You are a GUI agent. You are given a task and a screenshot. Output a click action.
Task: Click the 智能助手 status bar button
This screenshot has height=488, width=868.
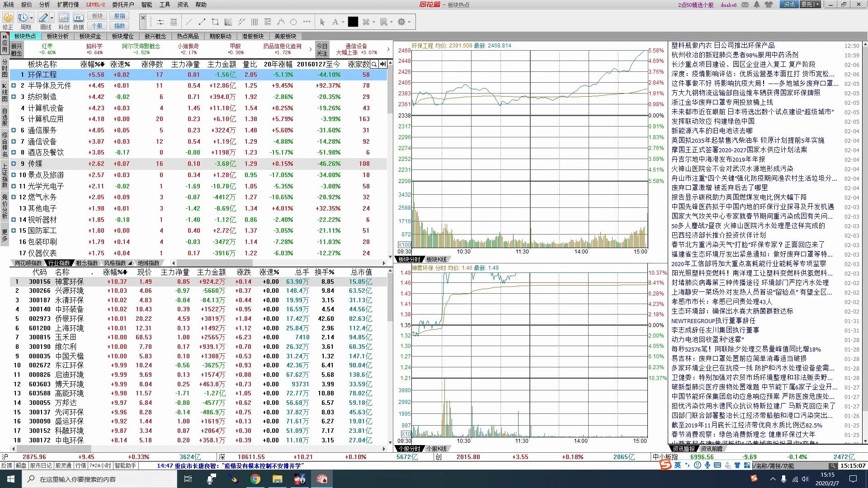click(x=125, y=465)
